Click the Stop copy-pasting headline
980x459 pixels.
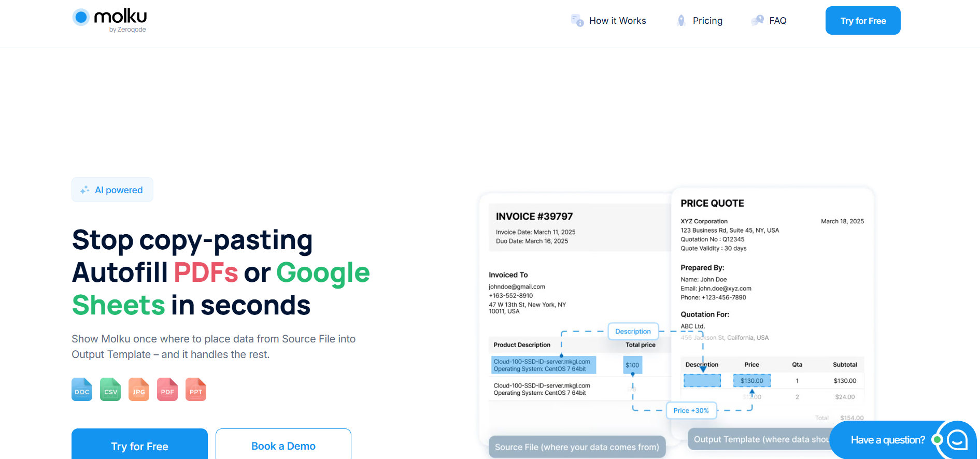click(x=192, y=240)
